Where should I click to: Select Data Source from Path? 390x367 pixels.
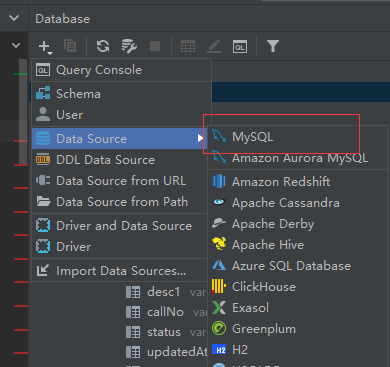click(119, 202)
